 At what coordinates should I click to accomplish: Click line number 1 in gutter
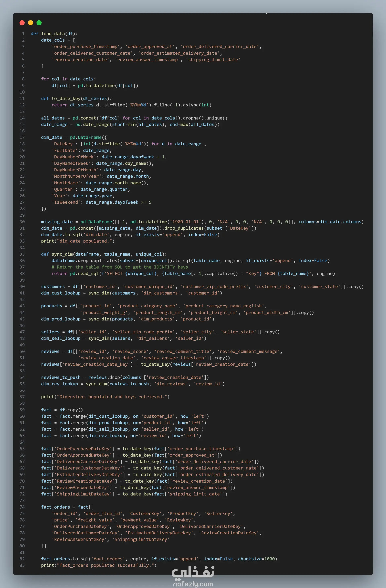click(23, 34)
